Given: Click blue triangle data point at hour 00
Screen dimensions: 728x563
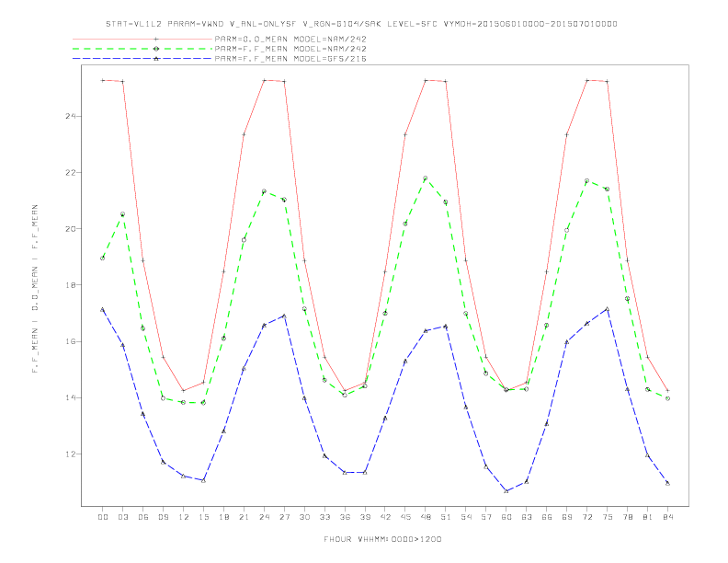Looking at the screenshot, I should pos(103,309).
